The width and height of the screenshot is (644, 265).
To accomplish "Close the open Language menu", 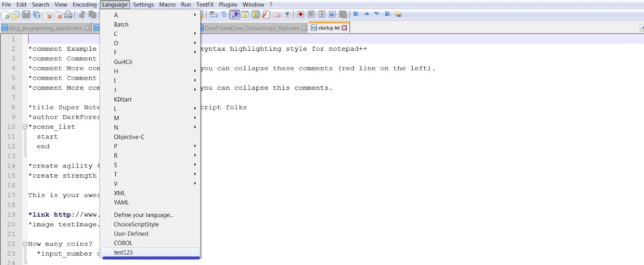I will coord(115,4).
